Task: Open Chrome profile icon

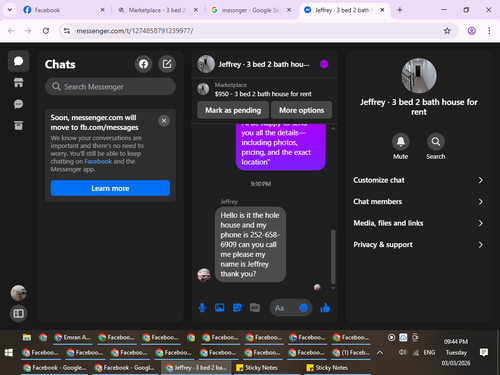Action: coord(471,31)
